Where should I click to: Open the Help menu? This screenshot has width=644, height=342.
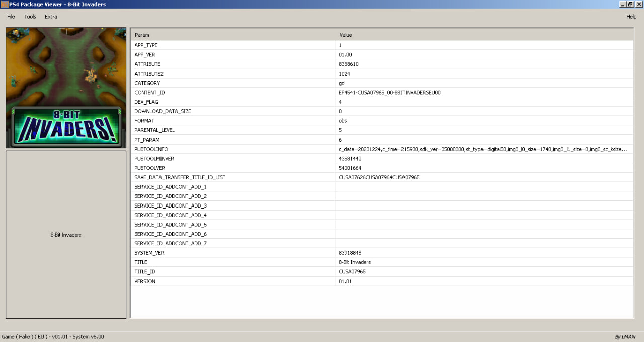point(631,17)
